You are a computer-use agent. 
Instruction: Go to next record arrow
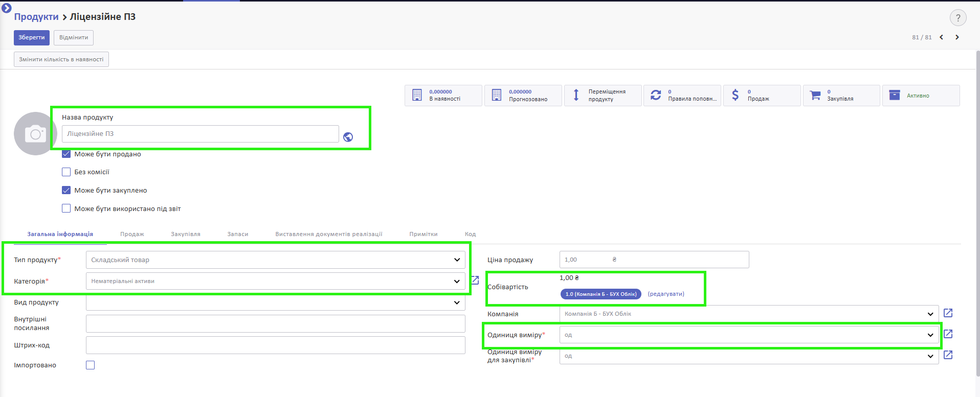pyautogui.click(x=957, y=37)
